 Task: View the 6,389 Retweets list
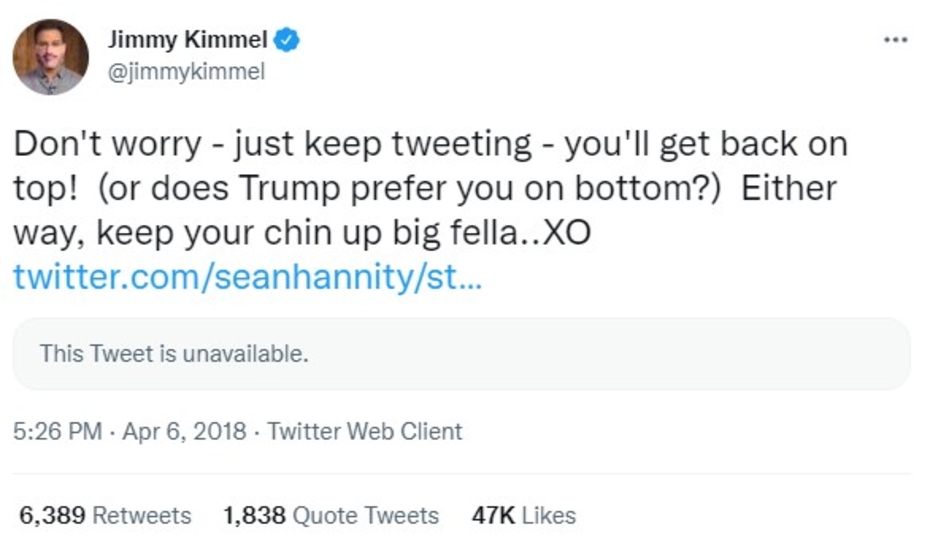point(105,516)
